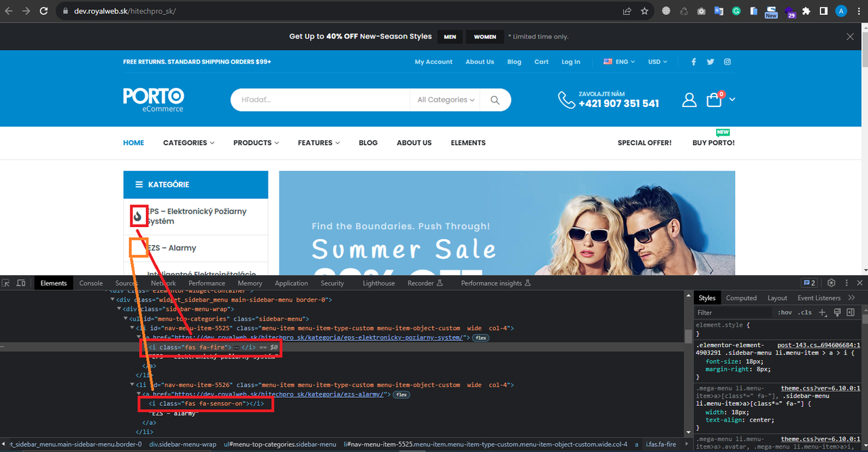868x452 pixels.
Task: Open SPECIAL OFFER! link
Action: coord(644,143)
